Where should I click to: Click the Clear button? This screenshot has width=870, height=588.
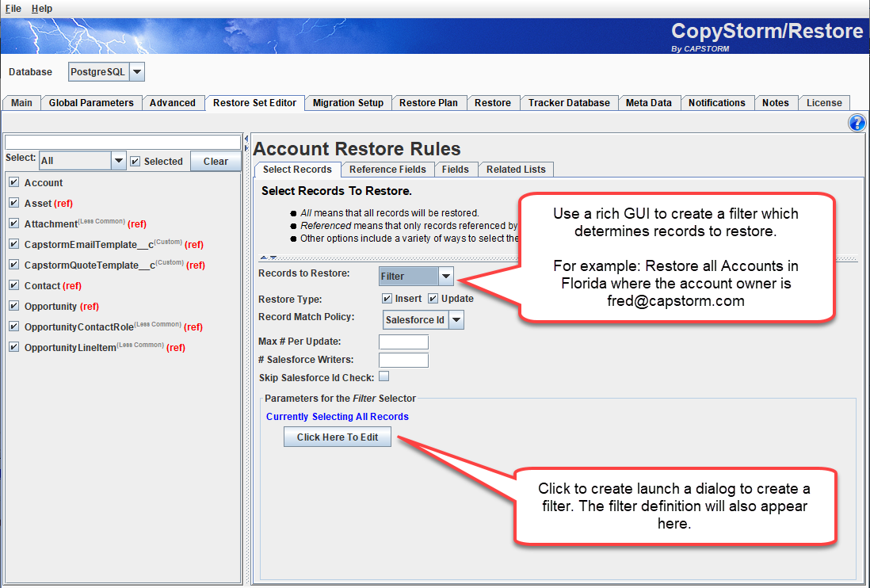[216, 162]
